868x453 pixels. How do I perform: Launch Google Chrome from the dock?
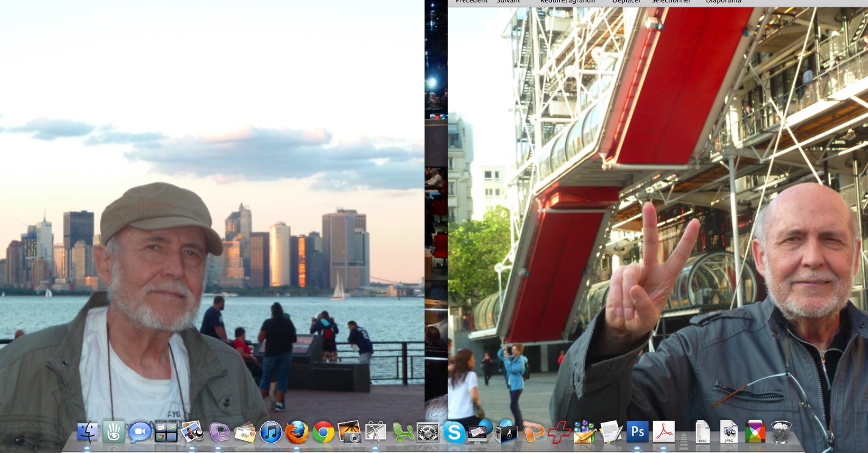click(x=323, y=432)
